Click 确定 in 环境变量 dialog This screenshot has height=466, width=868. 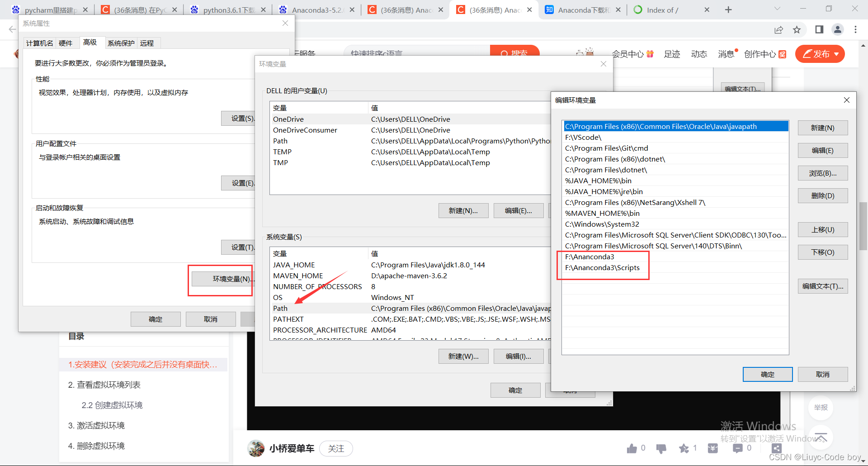(x=515, y=390)
